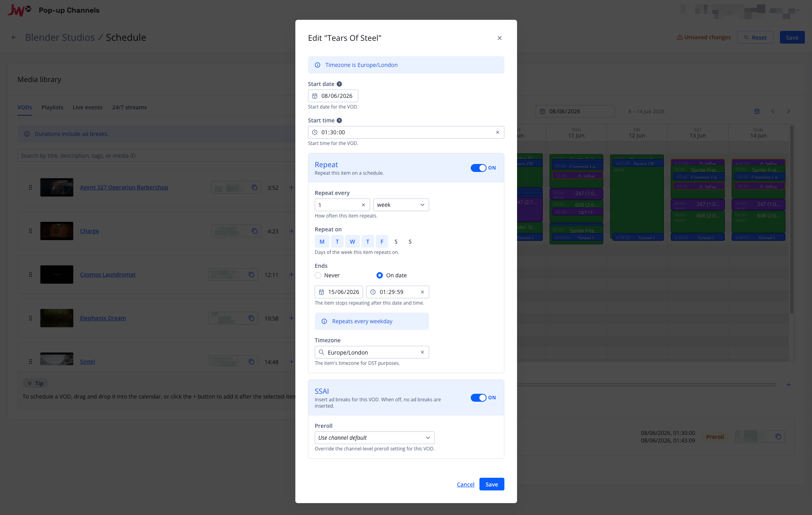
Task: Switch to the 24/7 streams tab
Action: pyautogui.click(x=129, y=107)
